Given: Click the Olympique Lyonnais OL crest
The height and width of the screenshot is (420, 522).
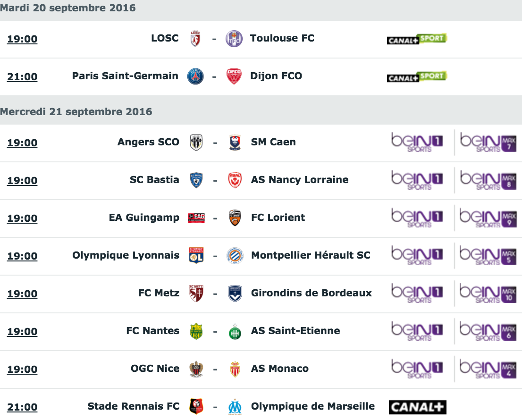Looking at the screenshot, I should tap(196, 256).
